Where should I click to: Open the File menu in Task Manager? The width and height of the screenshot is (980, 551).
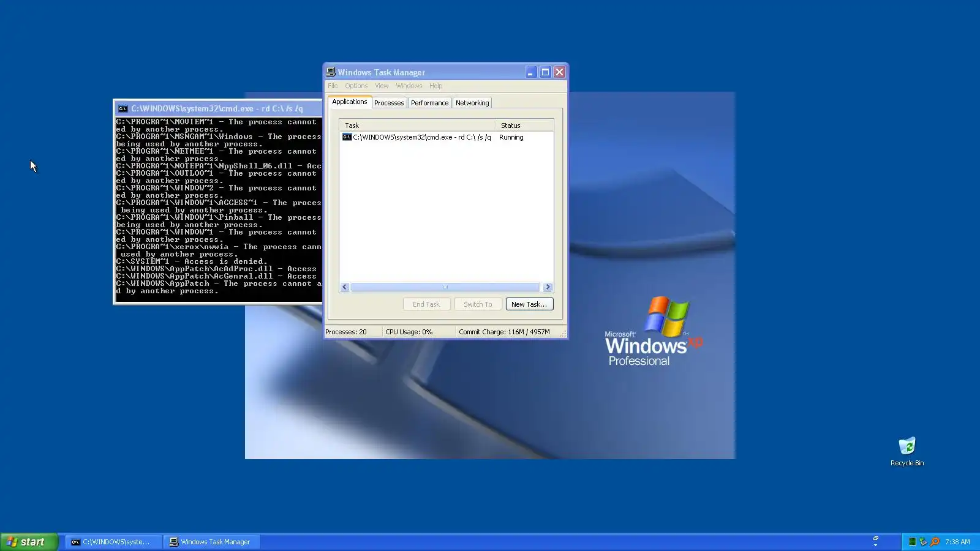(x=333, y=86)
